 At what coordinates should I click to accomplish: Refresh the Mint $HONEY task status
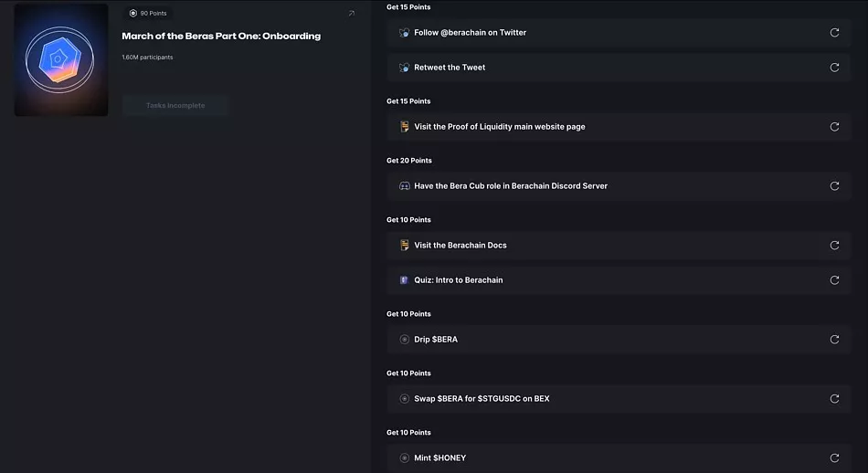834,457
